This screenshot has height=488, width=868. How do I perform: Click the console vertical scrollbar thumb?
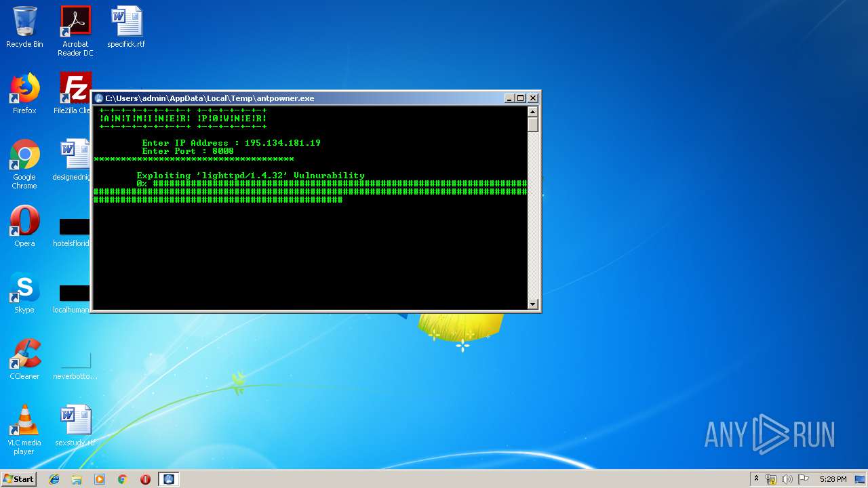533,125
